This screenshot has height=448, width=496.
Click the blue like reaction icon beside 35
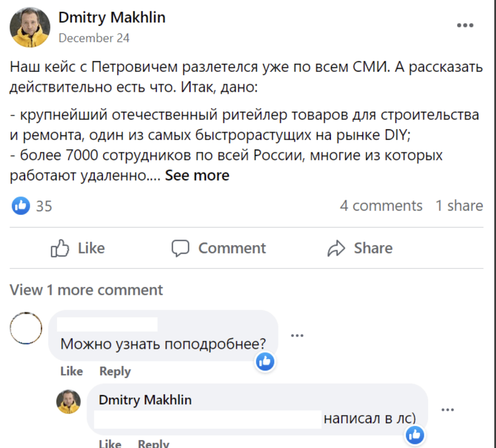(21, 206)
